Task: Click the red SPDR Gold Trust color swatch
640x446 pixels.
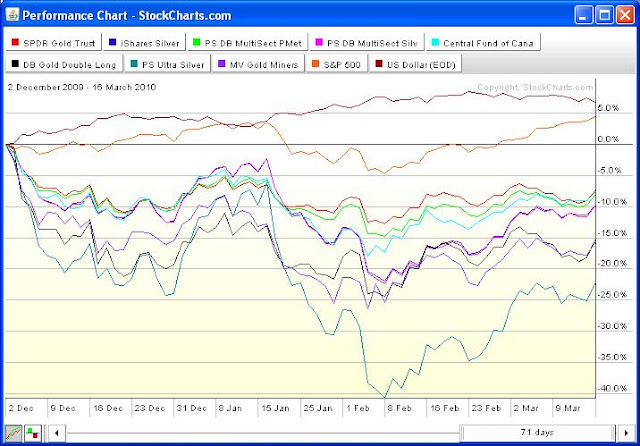Action: (x=15, y=42)
